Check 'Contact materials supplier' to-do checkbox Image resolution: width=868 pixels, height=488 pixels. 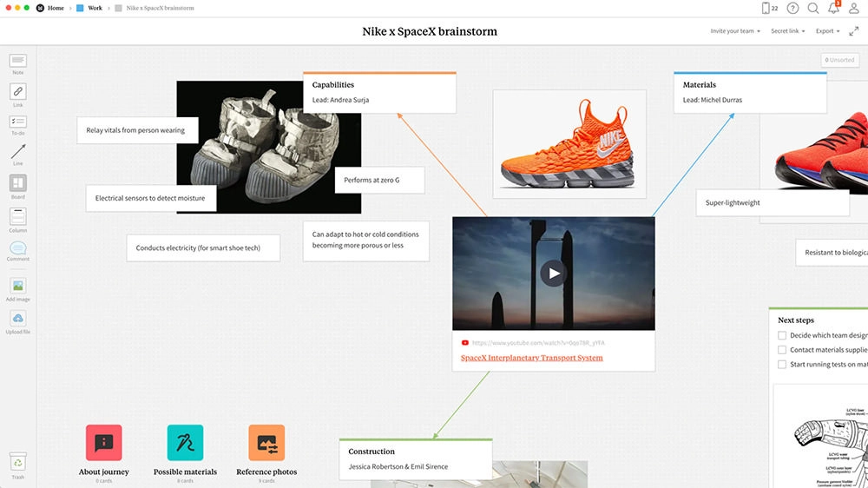click(782, 350)
